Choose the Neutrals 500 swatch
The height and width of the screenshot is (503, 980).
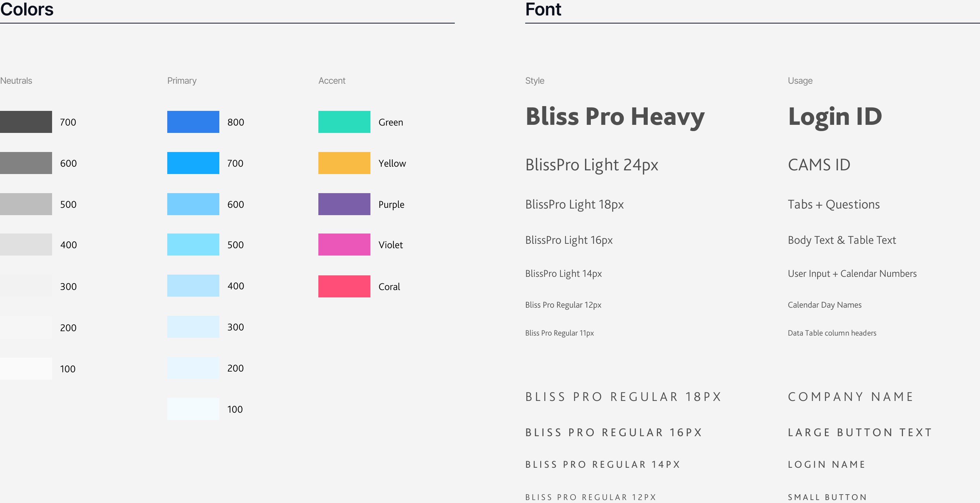point(26,204)
